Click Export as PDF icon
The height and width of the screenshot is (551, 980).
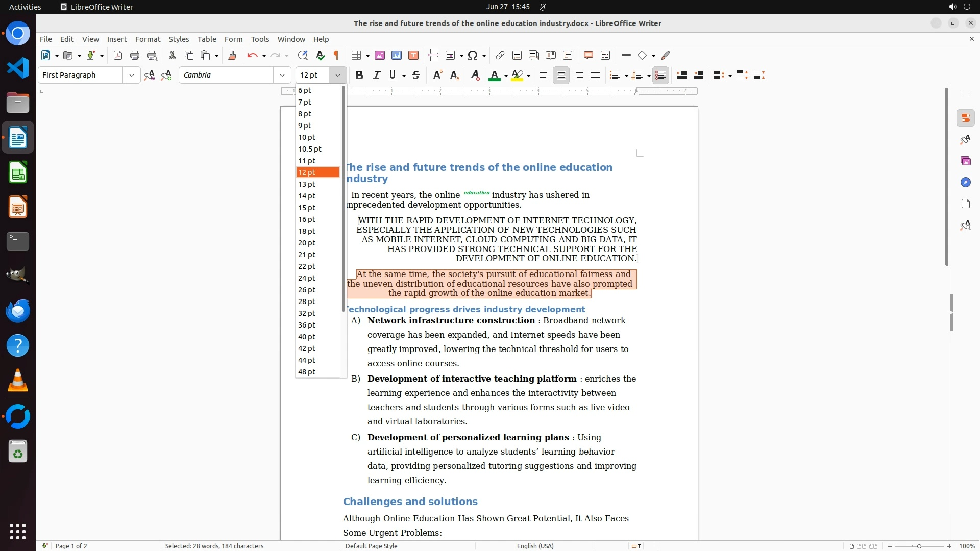pos(118,55)
